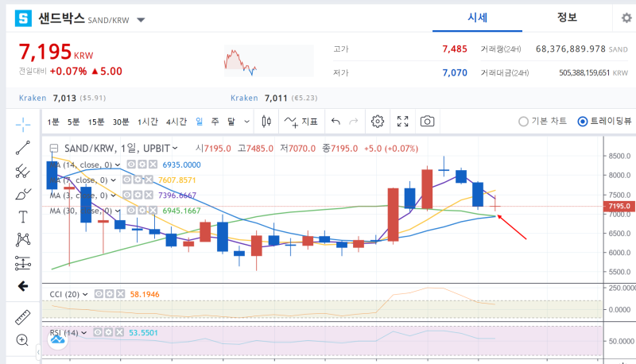Viewport: 636px width, 364px height.
Task: Open page settings gear at top right
Action: pos(626,17)
